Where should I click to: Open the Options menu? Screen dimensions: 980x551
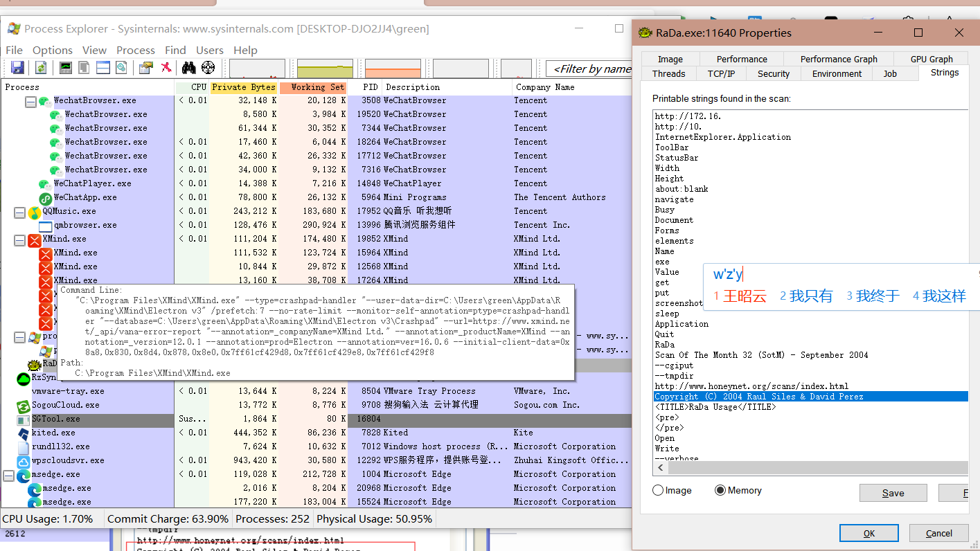point(53,50)
